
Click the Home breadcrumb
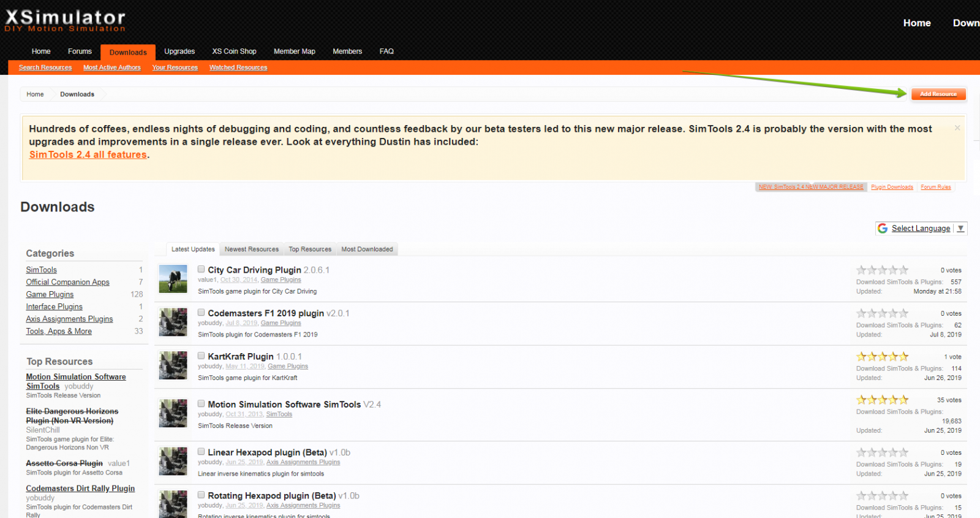35,94
